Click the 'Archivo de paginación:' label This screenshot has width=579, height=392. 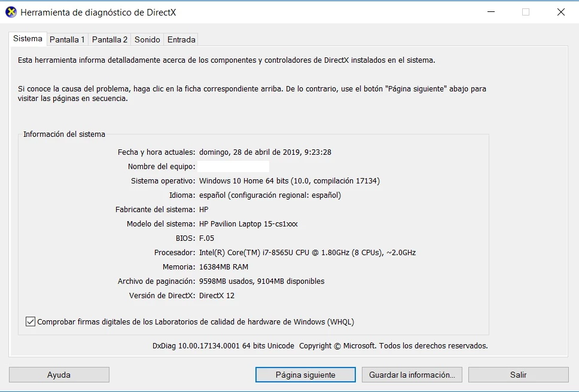coord(156,281)
